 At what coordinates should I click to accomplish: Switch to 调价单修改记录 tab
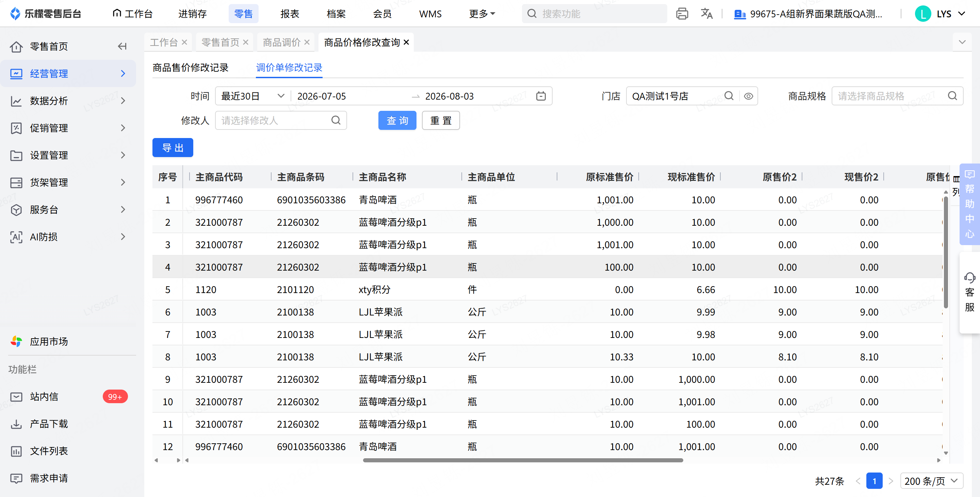pyautogui.click(x=289, y=68)
